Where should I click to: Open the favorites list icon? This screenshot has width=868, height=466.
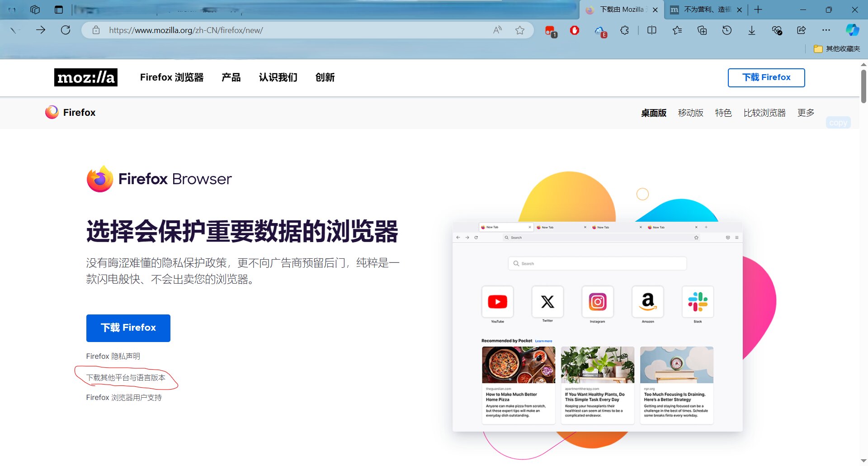pos(677,30)
